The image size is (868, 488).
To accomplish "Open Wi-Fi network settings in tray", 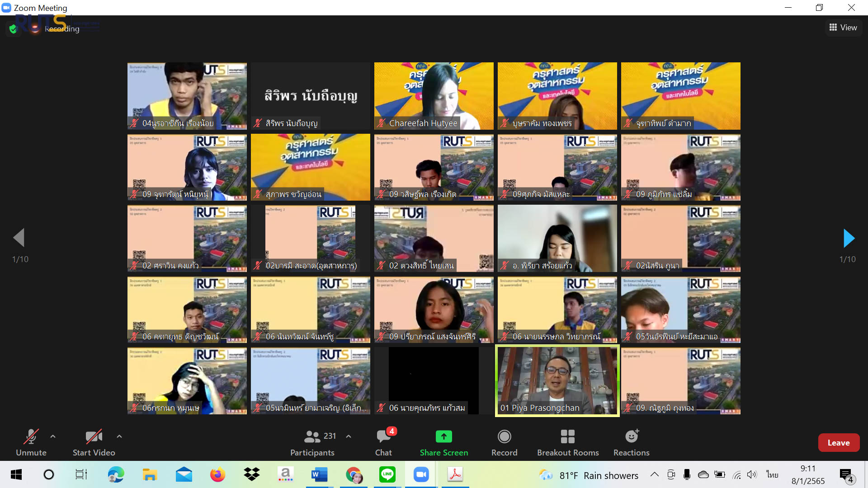I will coord(736,474).
